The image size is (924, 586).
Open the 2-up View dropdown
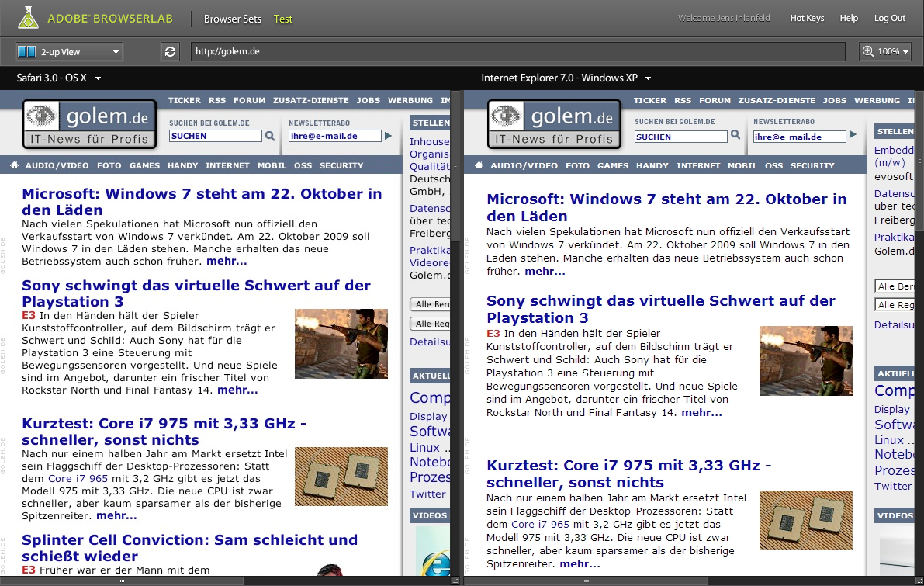(x=69, y=52)
